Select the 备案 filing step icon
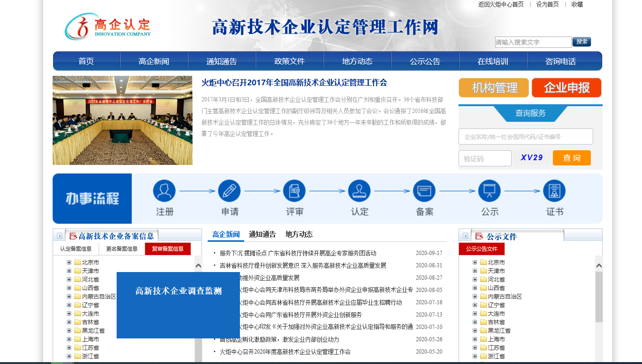Image resolution: width=642 pixels, height=364 pixels. (424, 190)
